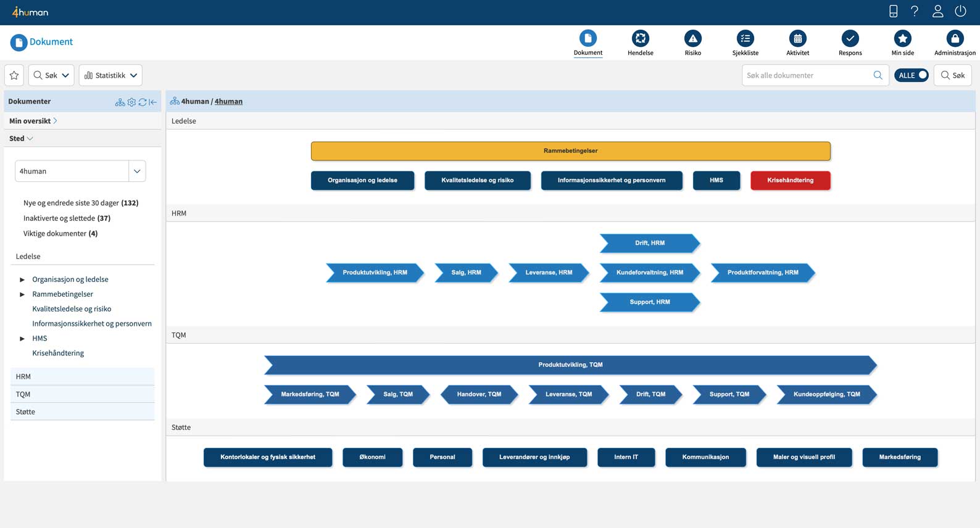Open Support, HRM arrow
The image size is (980, 528).
click(650, 302)
